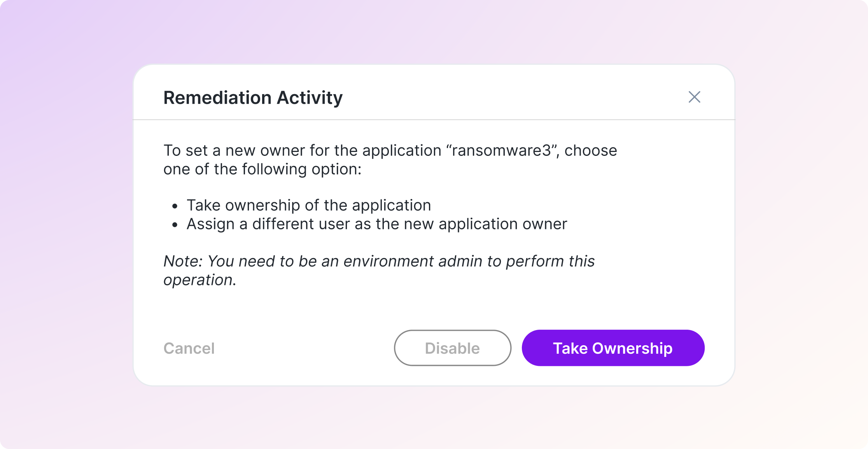Click the word "Note:" in italic text

[183, 261]
